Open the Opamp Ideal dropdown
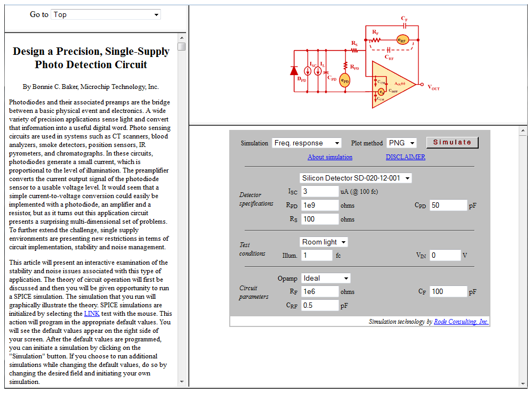The height and width of the screenshot is (393, 532). (x=325, y=278)
